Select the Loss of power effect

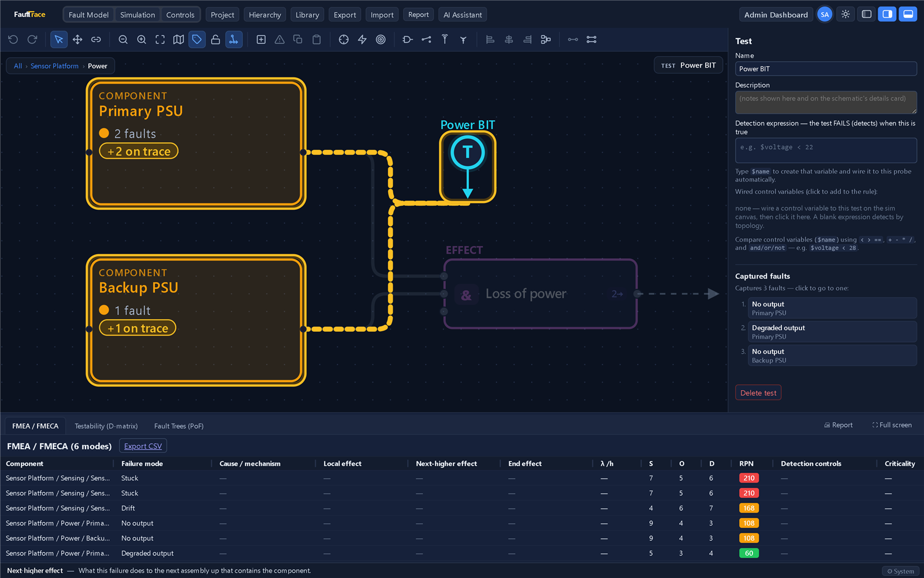tap(540, 294)
